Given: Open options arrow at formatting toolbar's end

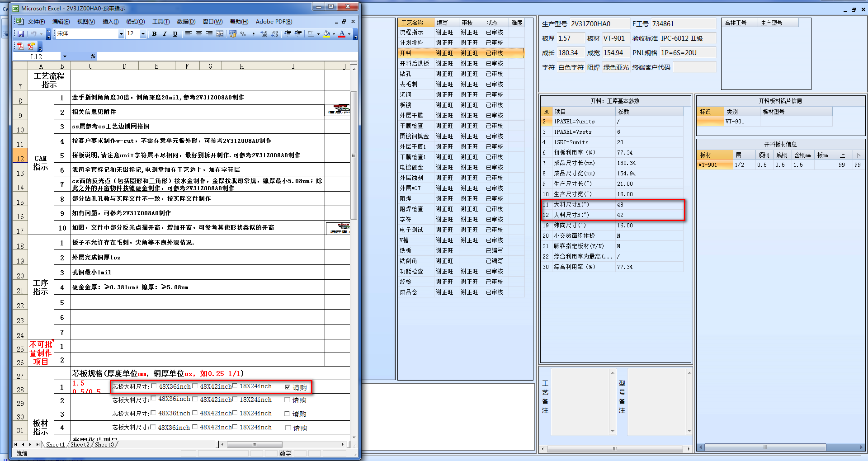Looking at the screenshot, I should pyautogui.click(x=356, y=34).
